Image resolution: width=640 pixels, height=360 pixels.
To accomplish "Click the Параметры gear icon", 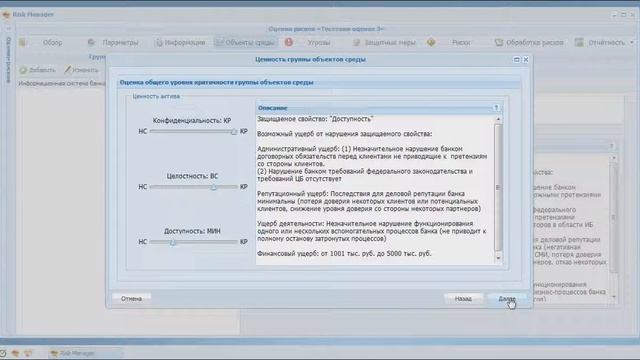I will 91,42.
